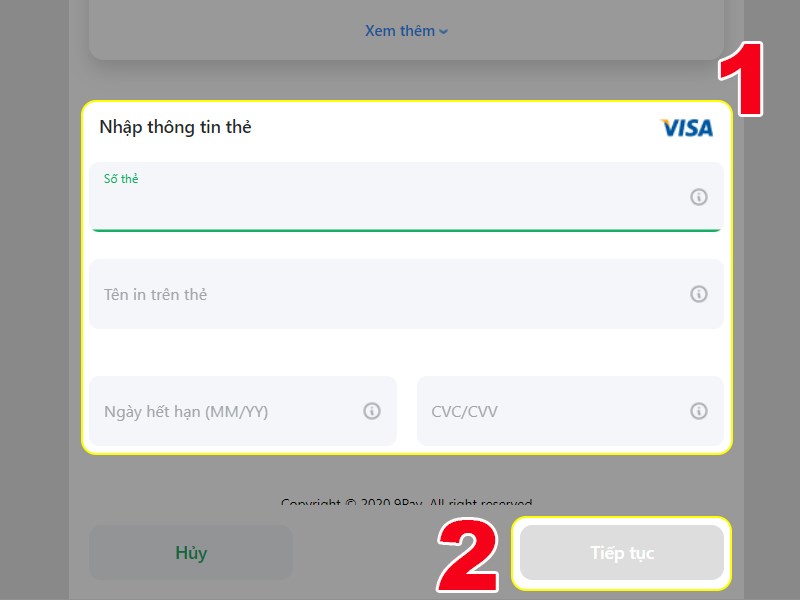Click the green Số thẻ floating label
Image resolution: width=800 pixels, height=600 pixels.
click(121, 179)
